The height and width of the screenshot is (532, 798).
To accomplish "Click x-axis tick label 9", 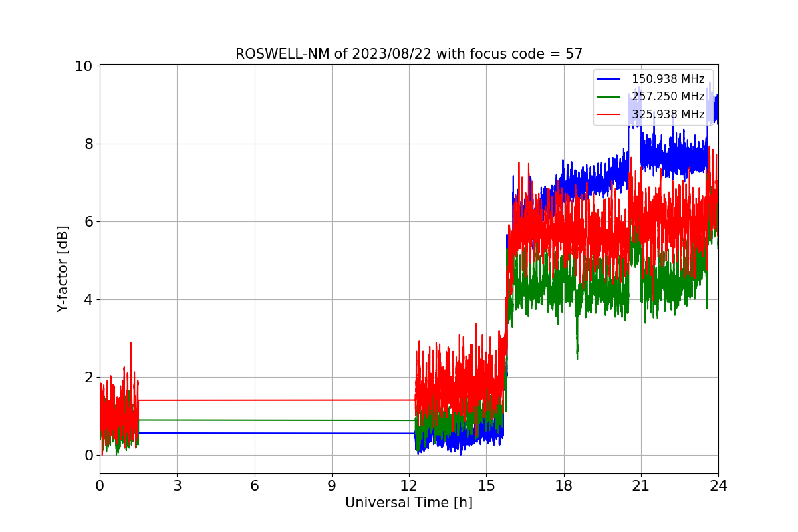I will 332,486.
